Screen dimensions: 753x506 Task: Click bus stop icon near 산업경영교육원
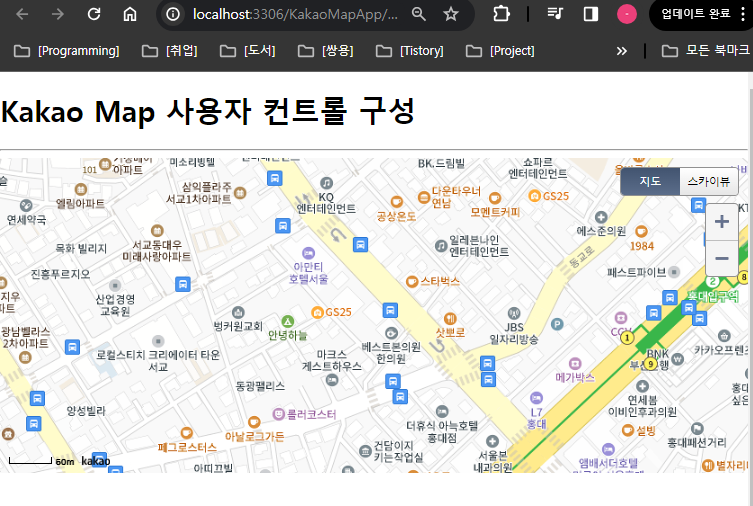[182, 284]
